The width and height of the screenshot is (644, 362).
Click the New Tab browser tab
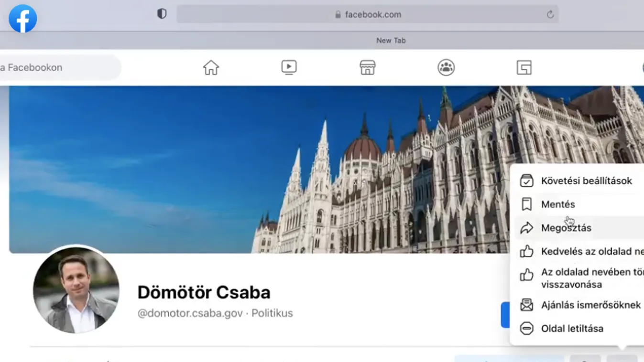391,40
